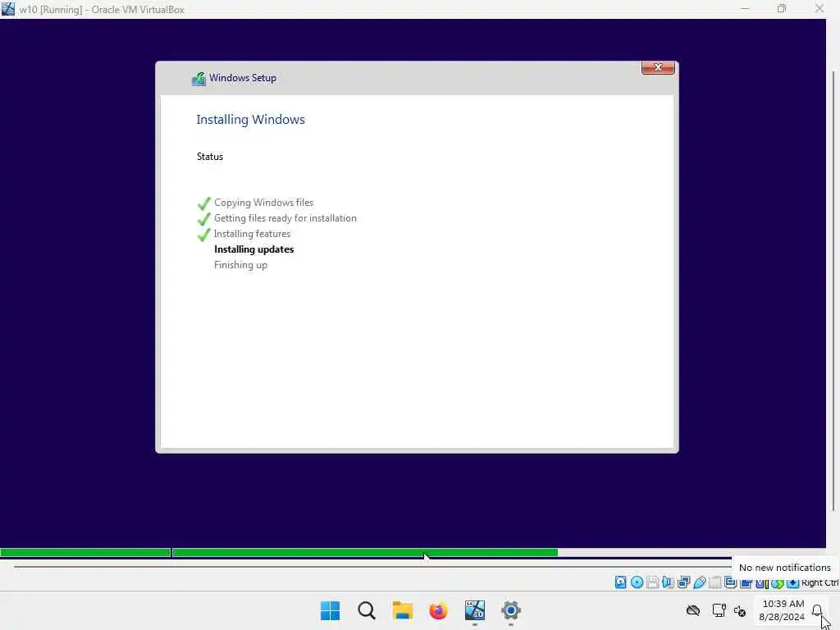Open the notification bell

pos(817,610)
